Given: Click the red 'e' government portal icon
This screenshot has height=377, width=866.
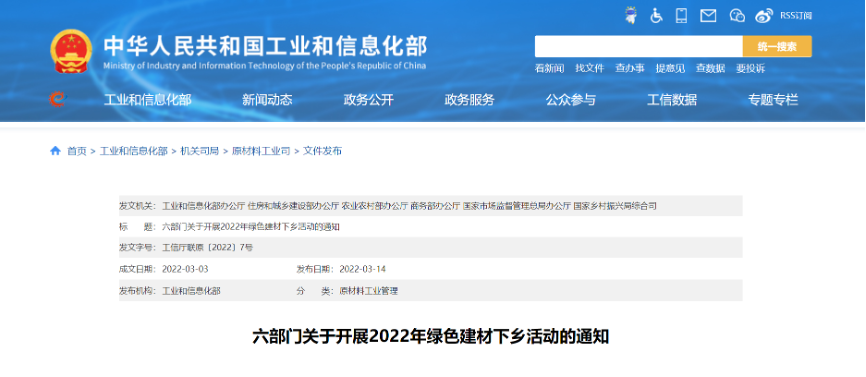Looking at the screenshot, I should click(x=57, y=99).
